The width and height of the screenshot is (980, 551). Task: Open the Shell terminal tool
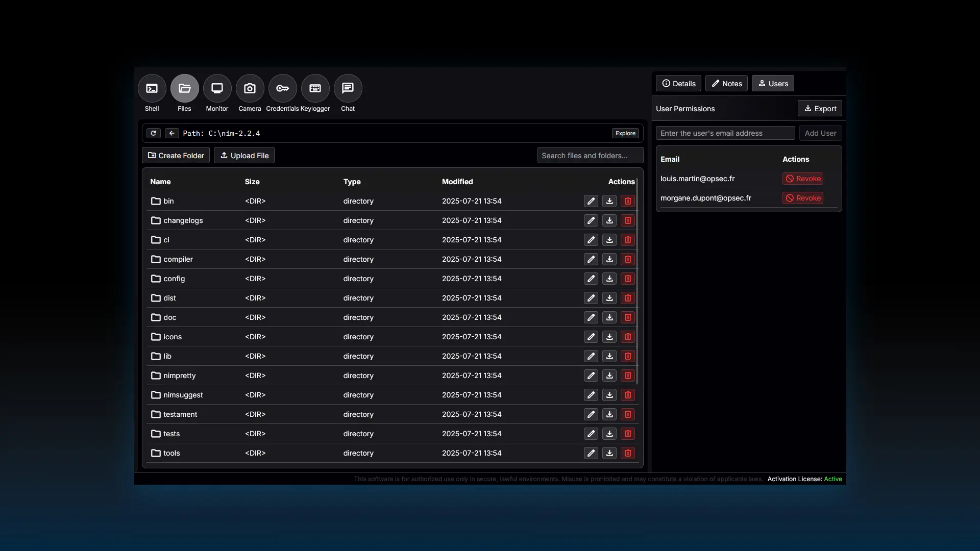152,89
